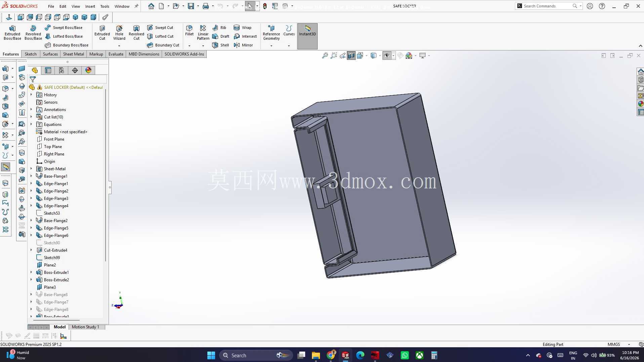
Task: Switch to the Sketch tab
Action: tap(31, 54)
